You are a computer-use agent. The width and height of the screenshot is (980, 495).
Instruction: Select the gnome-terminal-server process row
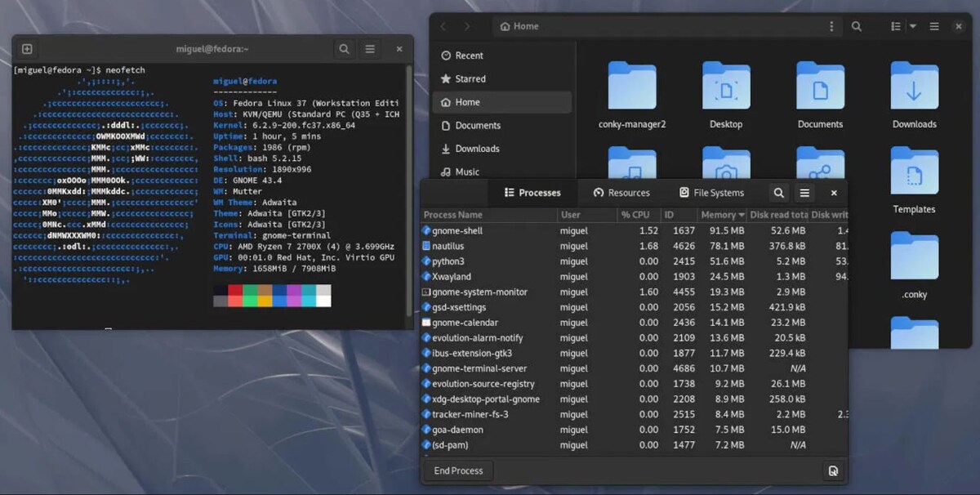(x=635, y=368)
